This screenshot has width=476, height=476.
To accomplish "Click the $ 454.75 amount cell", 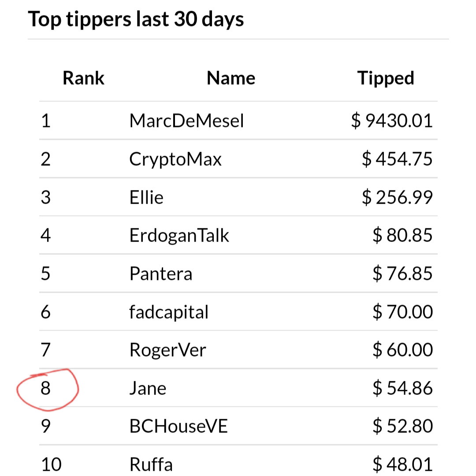I will coord(398,159).
